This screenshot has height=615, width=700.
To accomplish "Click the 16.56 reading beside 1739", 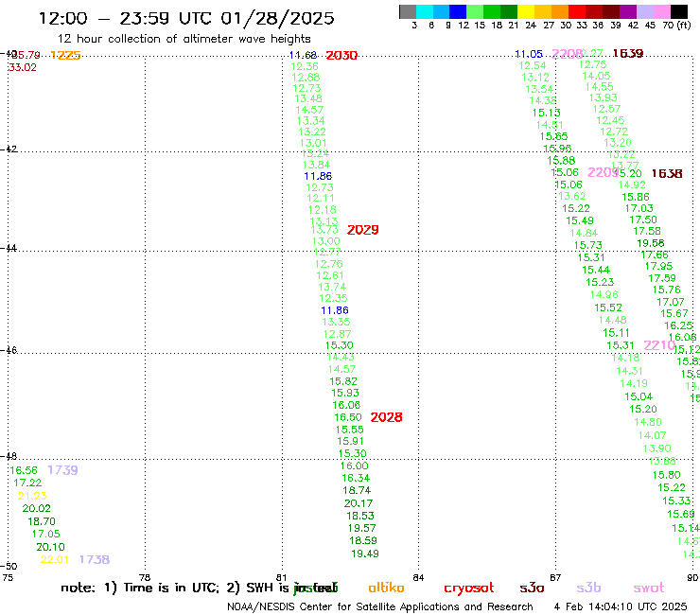I will [24, 470].
